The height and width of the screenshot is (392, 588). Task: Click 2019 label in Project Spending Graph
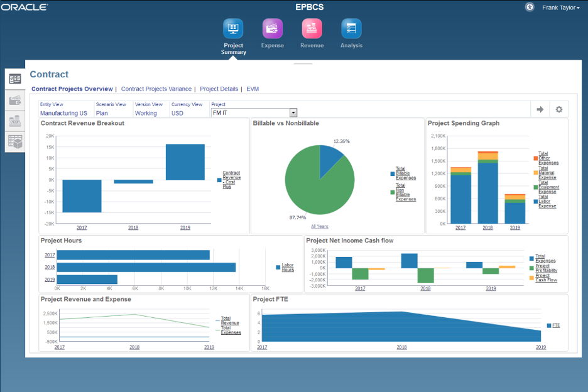coord(515,227)
